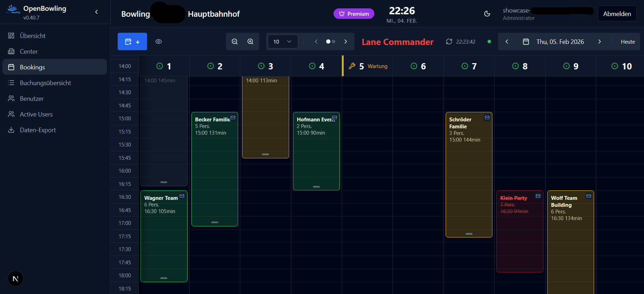
Task: Go to the Benutzer page
Action: tap(54, 98)
